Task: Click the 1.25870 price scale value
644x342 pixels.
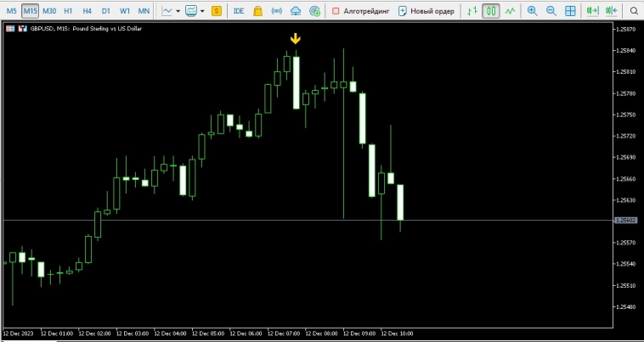Action: click(625, 29)
